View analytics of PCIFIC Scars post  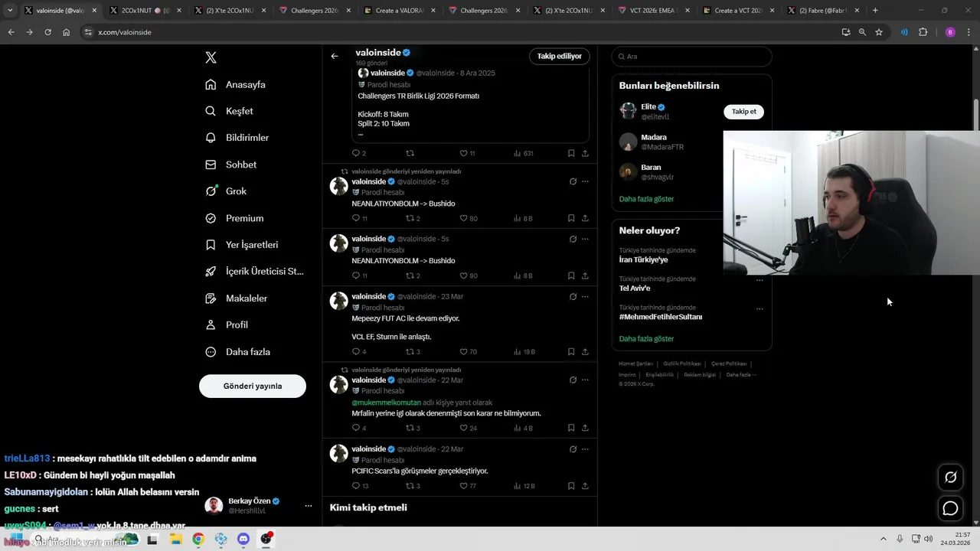click(x=524, y=486)
